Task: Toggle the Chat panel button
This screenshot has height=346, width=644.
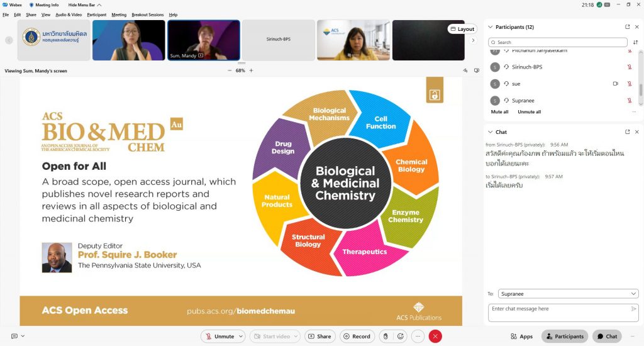Action: point(607,337)
